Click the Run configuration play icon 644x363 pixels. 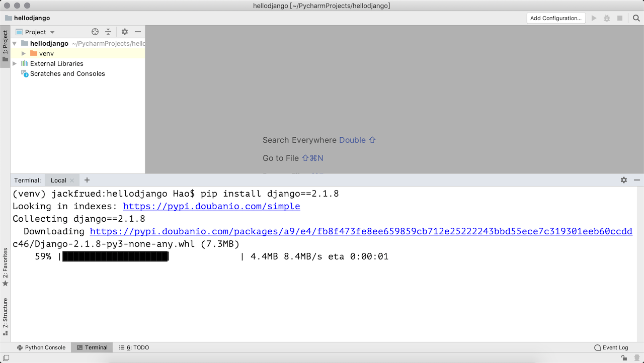tap(594, 18)
